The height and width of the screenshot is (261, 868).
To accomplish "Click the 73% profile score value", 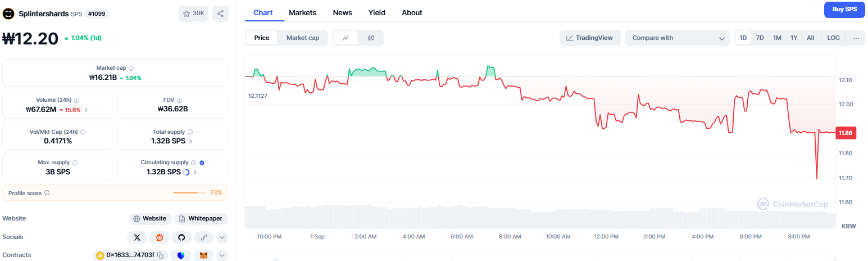I will point(216,193).
